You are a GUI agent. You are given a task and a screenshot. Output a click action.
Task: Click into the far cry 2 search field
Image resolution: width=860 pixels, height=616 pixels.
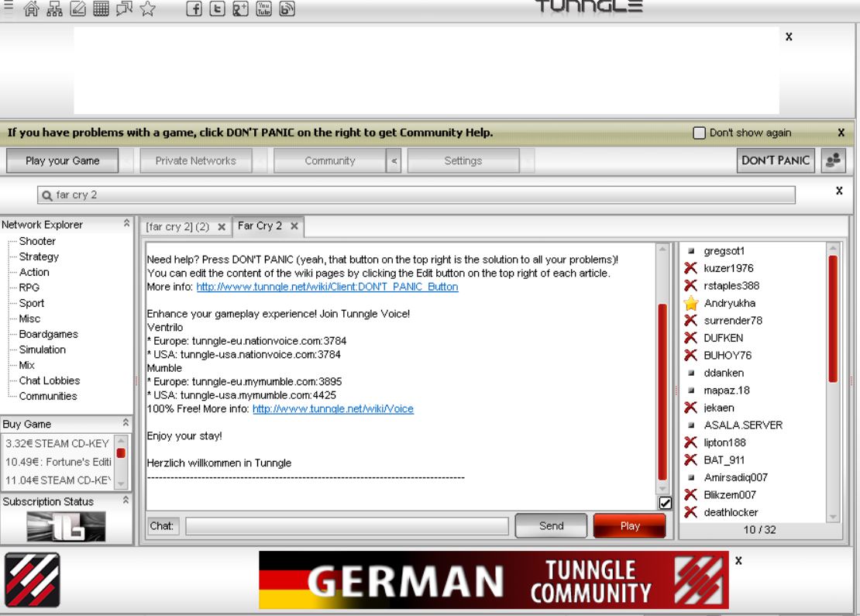tap(417, 194)
